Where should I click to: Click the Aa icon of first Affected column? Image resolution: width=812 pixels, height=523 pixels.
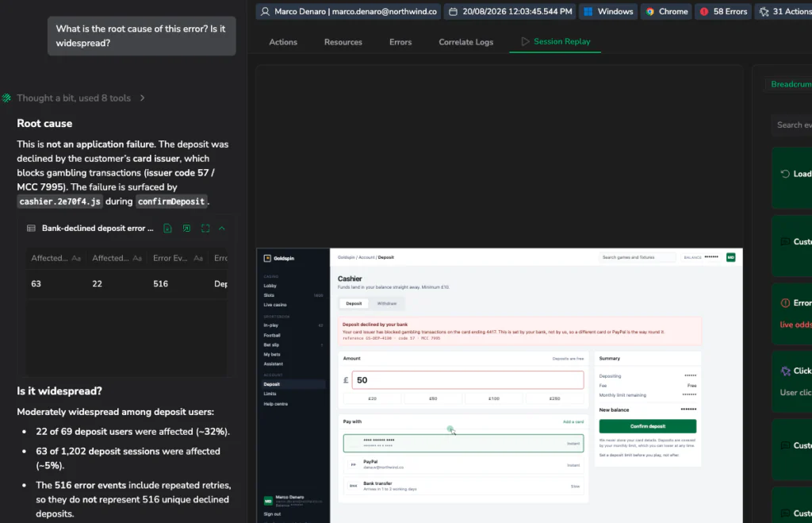point(76,258)
